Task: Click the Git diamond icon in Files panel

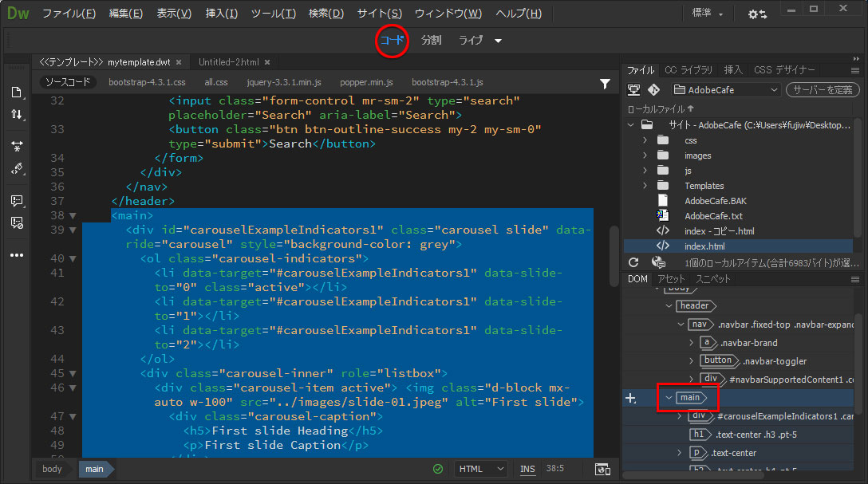Action: pyautogui.click(x=653, y=90)
